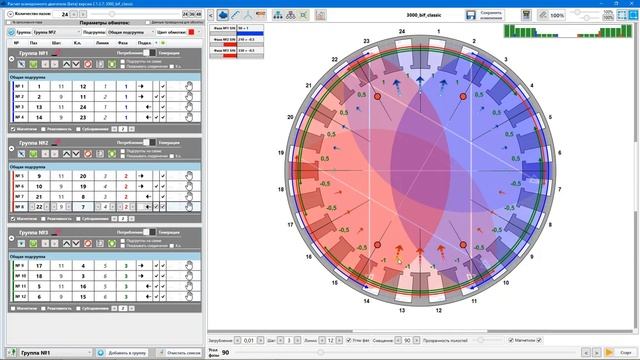Toggle Реактивность checkbox under Группа №1
Viewport: 640px width, 360px height.
pos(43,129)
